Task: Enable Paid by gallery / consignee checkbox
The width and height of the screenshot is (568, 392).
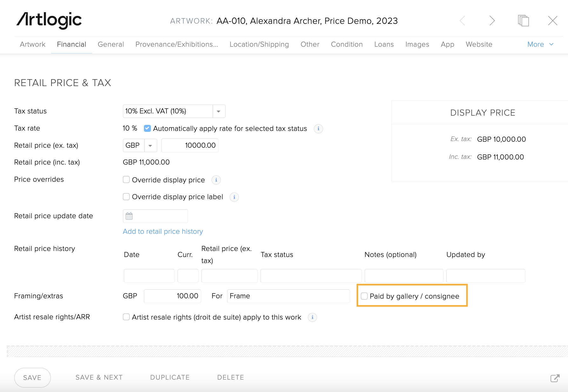Action: [364, 296]
